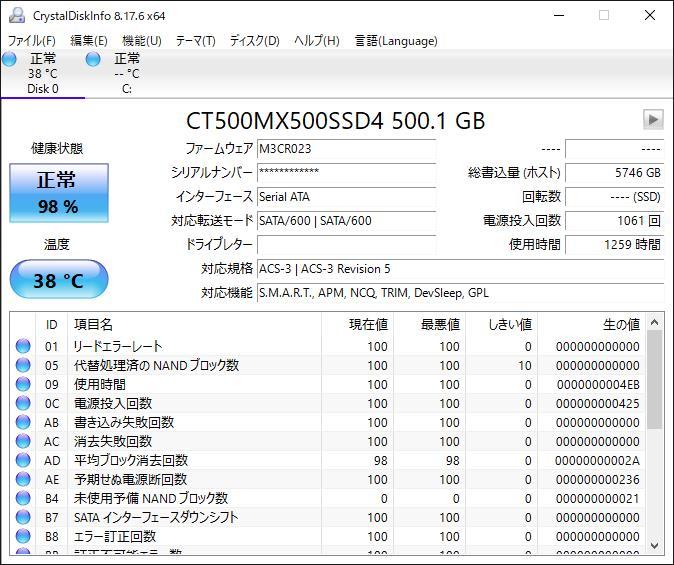This screenshot has width=674, height=565.
Task: Click the SMART list scrollbar thumb
Action: pos(654,380)
